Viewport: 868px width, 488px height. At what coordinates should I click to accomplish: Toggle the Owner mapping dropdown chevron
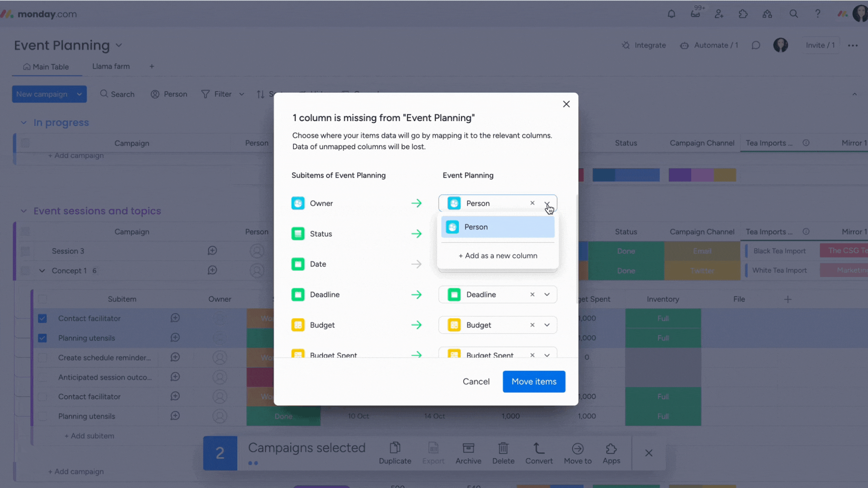click(547, 203)
